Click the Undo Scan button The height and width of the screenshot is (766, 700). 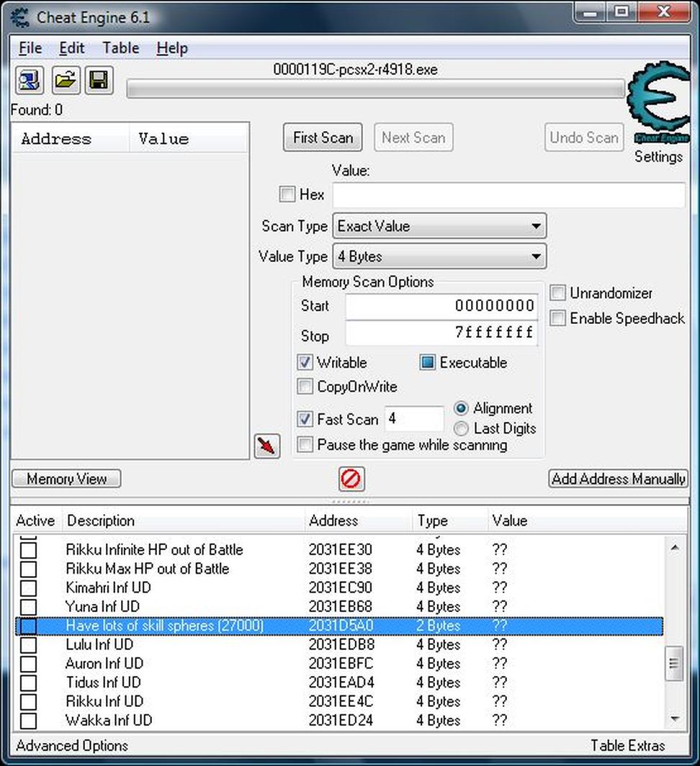pos(584,138)
